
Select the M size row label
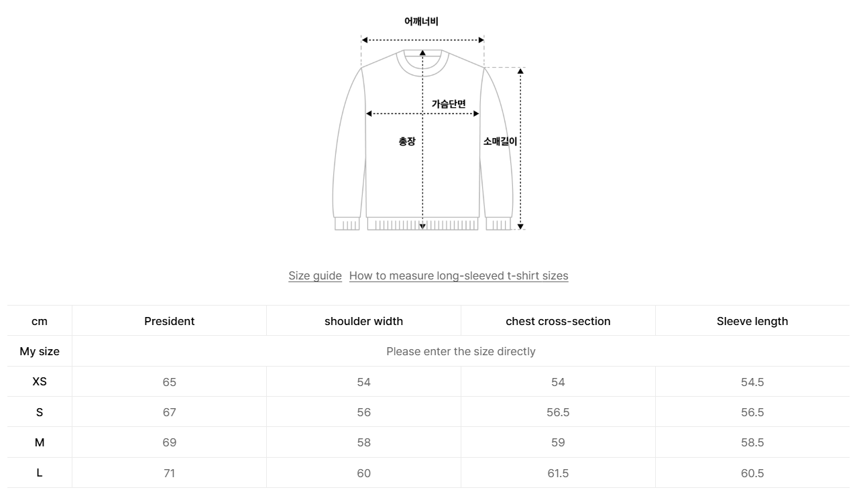(40, 442)
